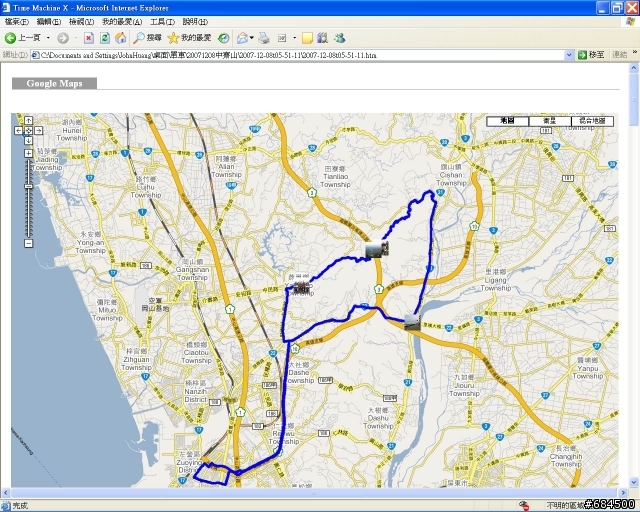
Task: Click the status bar security zone icon
Action: click(x=524, y=505)
